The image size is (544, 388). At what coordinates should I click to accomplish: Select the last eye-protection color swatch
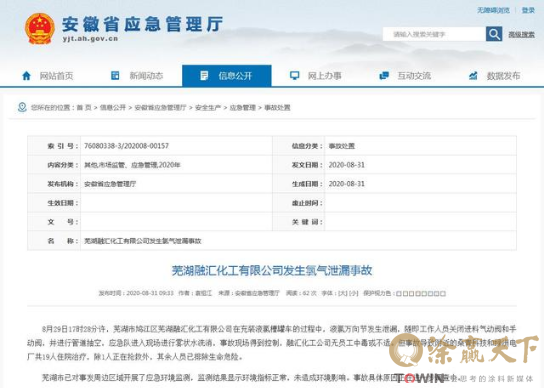(443, 294)
